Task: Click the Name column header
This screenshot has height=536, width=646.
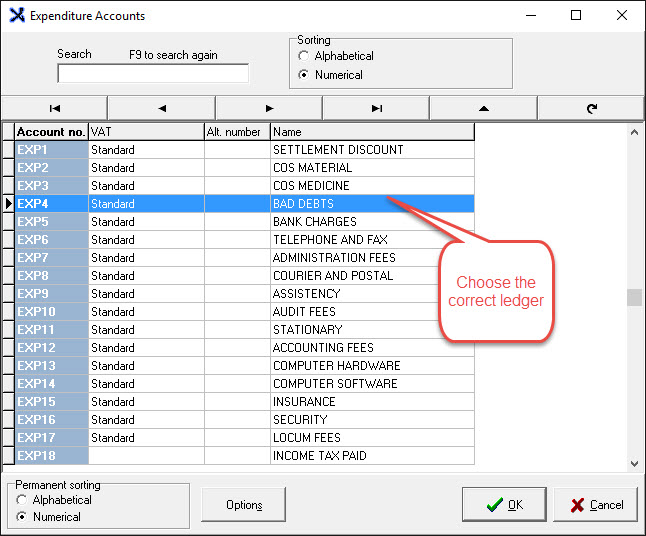Action: coord(371,132)
